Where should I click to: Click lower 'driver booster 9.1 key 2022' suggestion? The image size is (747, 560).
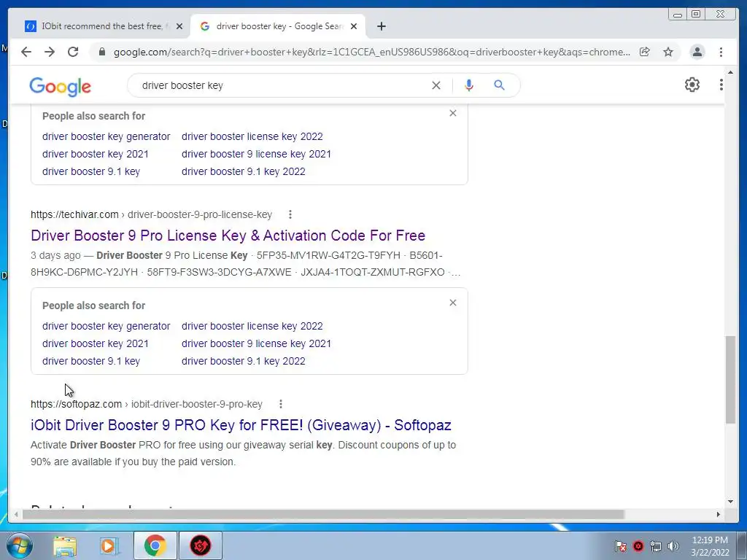point(244,362)
